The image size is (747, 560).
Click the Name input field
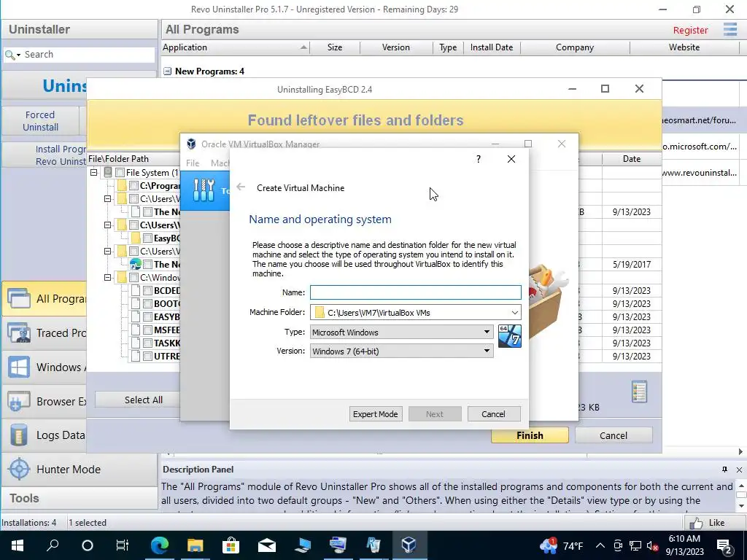(x=415, y=292)
